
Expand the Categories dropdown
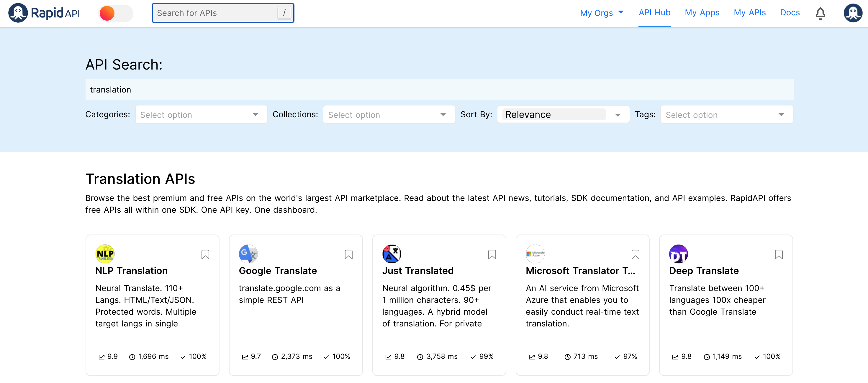(201, 115)
